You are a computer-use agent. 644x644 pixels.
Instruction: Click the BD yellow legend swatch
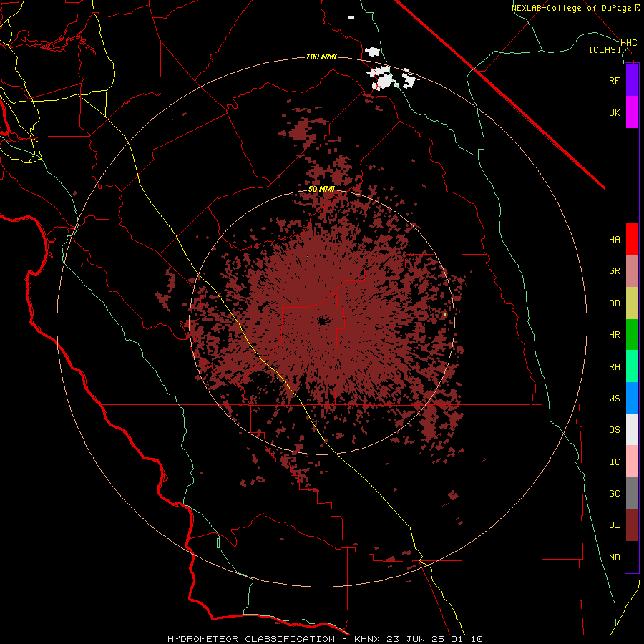pos(632,303)
